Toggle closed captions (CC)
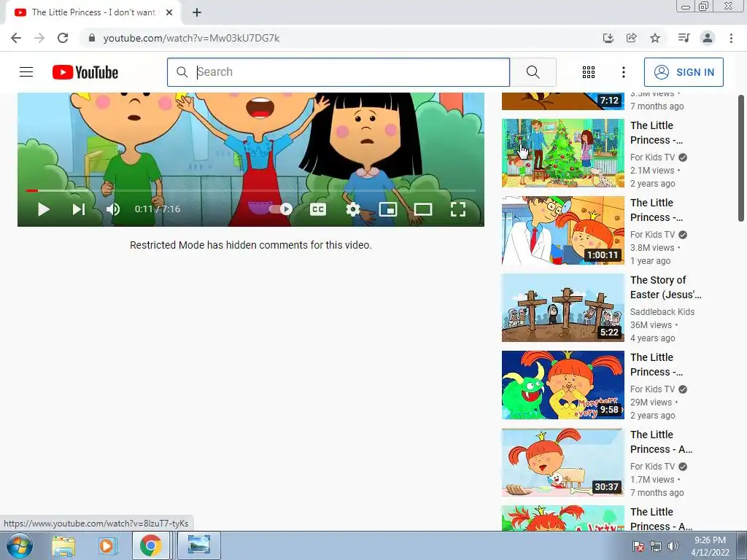Image resolution: width=747 pixels, height=560 pixels. 318,209
